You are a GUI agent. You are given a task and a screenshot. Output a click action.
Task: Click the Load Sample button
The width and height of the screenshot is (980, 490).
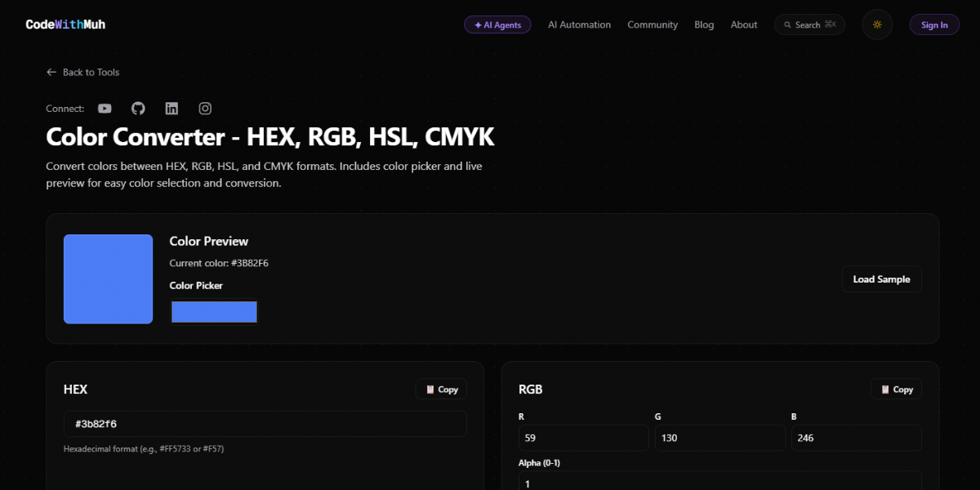(881, 279)
